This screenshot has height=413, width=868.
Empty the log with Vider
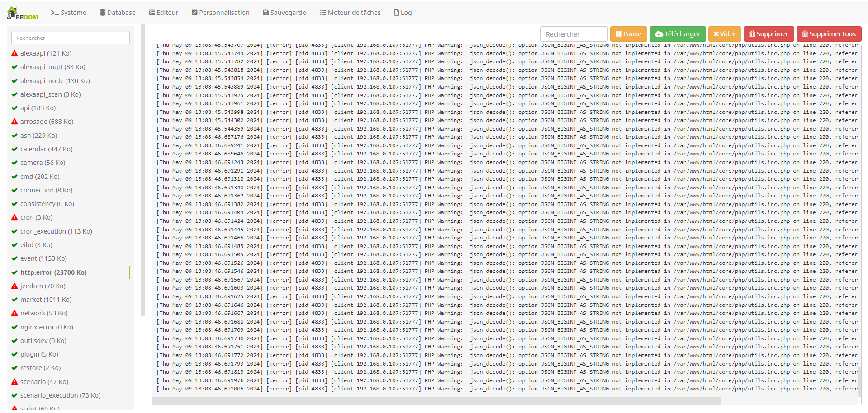(x=725, y=34)
